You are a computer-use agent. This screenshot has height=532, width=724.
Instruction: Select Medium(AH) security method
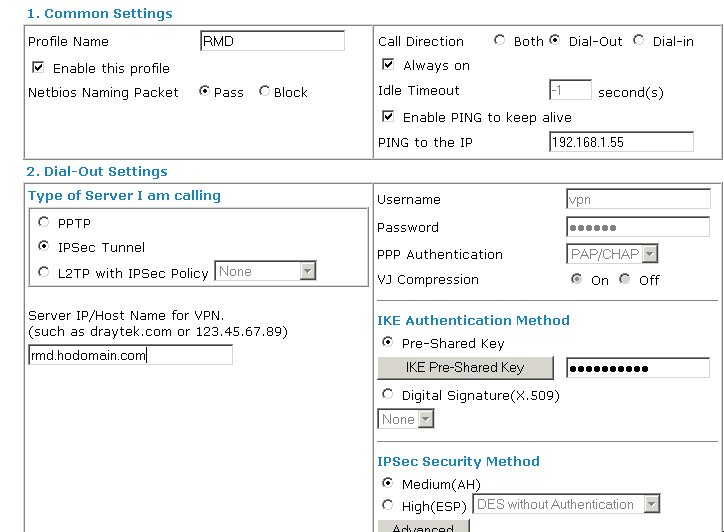point(387,483)
